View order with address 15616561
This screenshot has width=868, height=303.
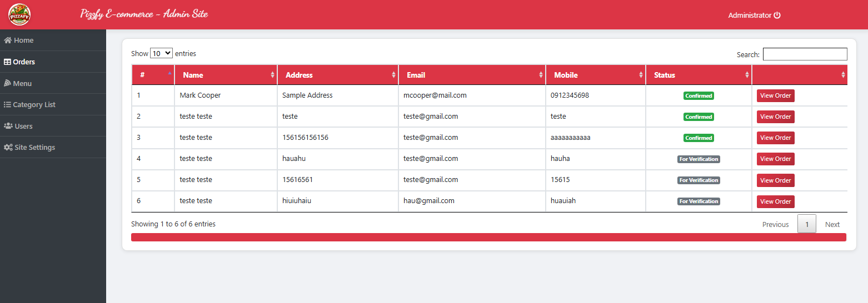pyautogui.click(x=775, y=180)
